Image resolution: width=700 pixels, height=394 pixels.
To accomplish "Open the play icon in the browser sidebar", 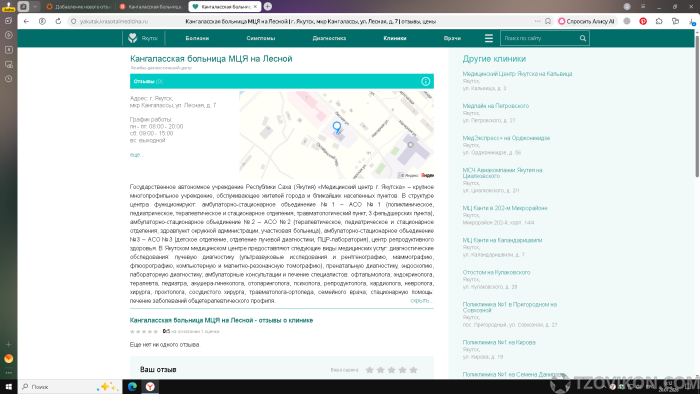I will pos(8,35).
